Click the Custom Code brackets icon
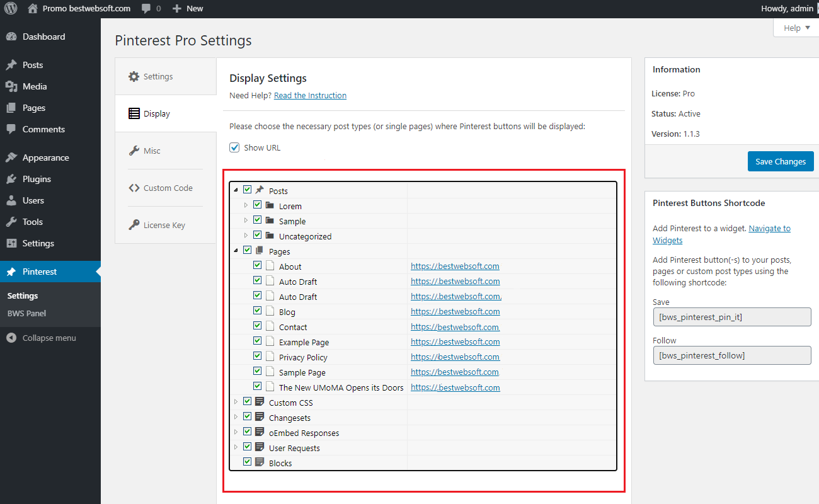Image resolution: width=819 pixels, height=504 pixels. tap(134, 188)
